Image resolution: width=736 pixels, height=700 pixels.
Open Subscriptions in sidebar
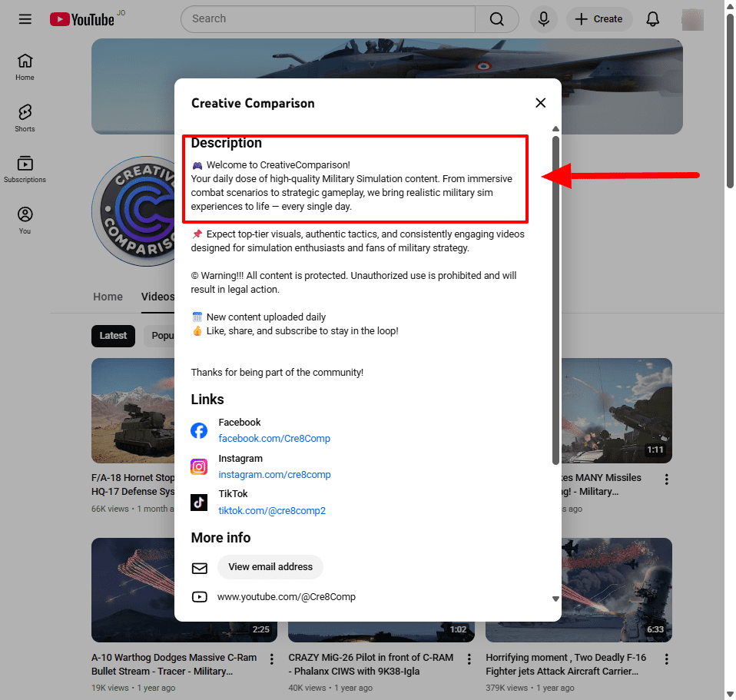(25, 169)
